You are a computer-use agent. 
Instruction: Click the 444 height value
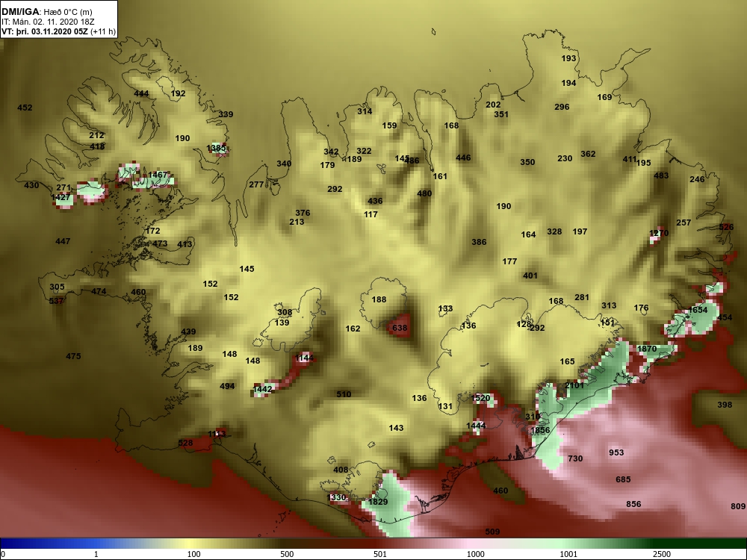click(141, 94)
